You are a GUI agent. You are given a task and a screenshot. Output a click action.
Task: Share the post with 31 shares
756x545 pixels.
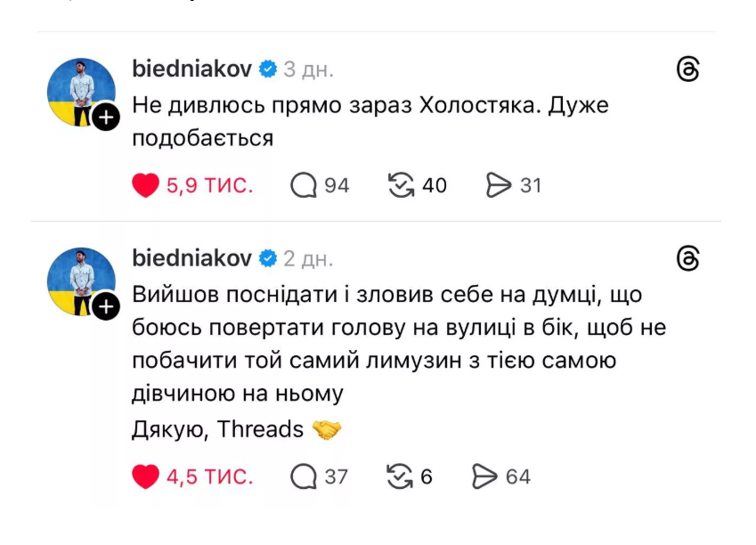[499, 185]
